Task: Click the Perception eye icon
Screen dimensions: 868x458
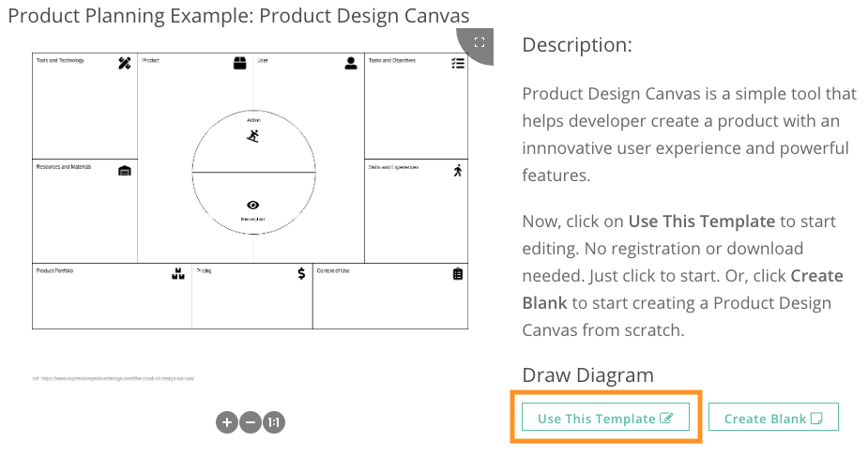Action: coord(253,205)
